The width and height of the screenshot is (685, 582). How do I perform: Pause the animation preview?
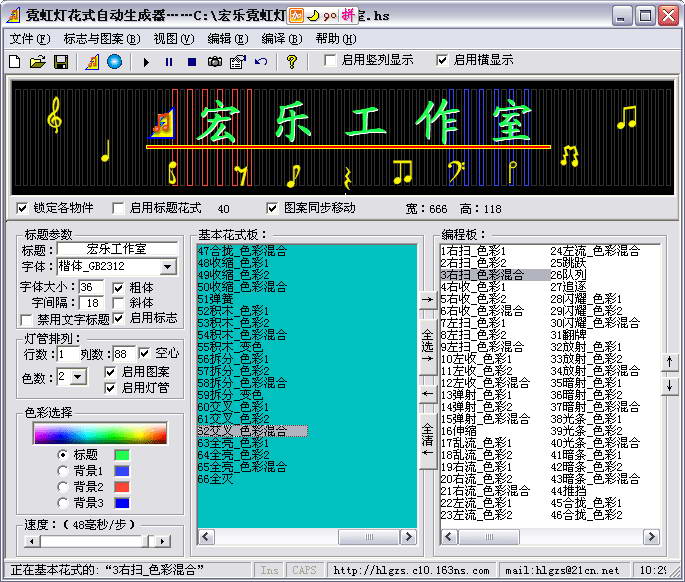coord(169,62)
